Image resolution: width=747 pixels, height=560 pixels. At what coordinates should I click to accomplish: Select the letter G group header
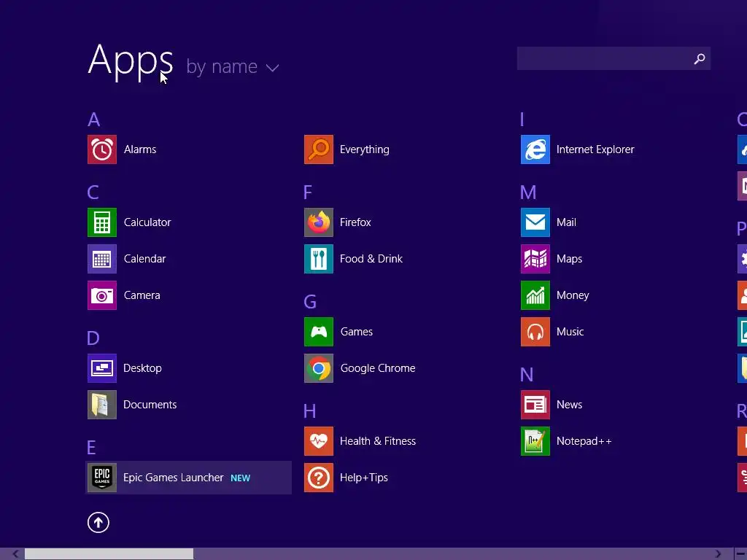point(310,302)
